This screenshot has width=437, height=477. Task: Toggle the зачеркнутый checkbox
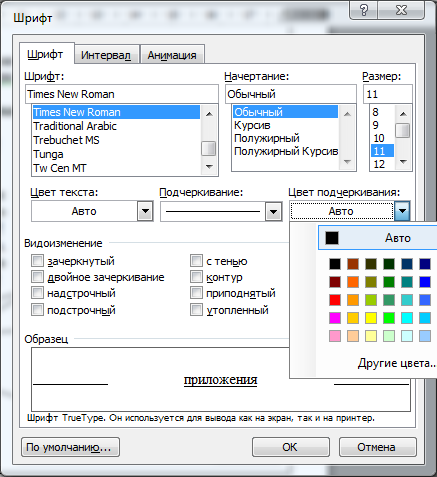point(37,260)
